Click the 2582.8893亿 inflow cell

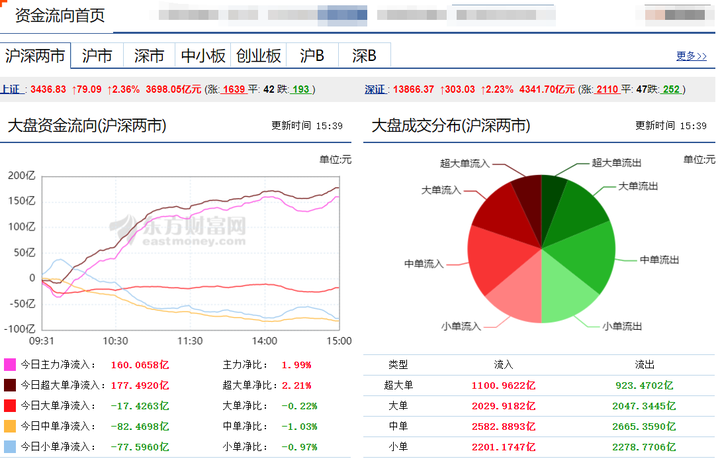[503, 426]
